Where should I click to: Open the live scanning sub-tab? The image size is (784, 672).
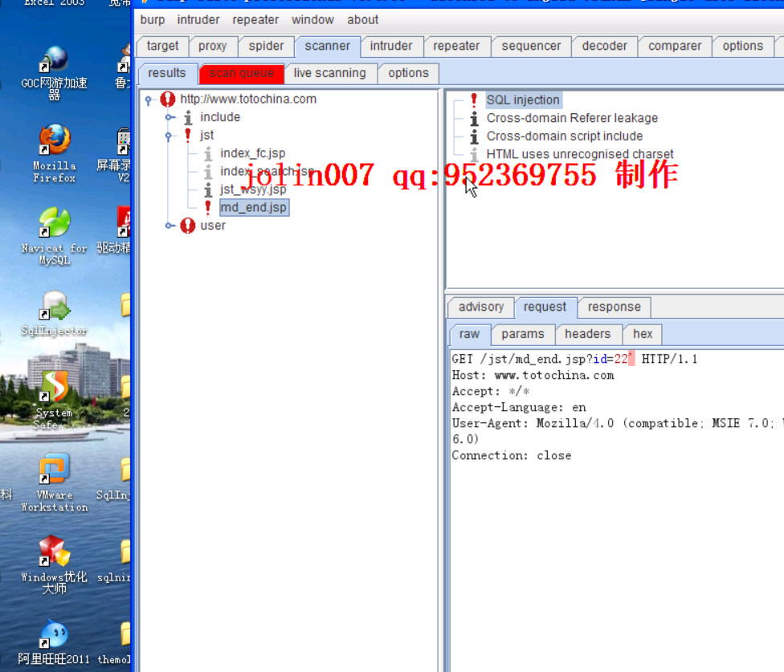329,73
